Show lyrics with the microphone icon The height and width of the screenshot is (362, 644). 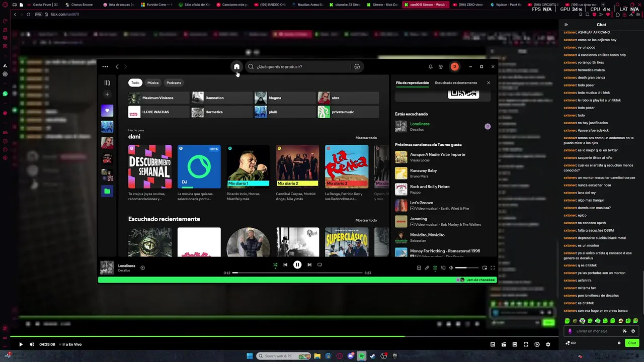point(427,267)
